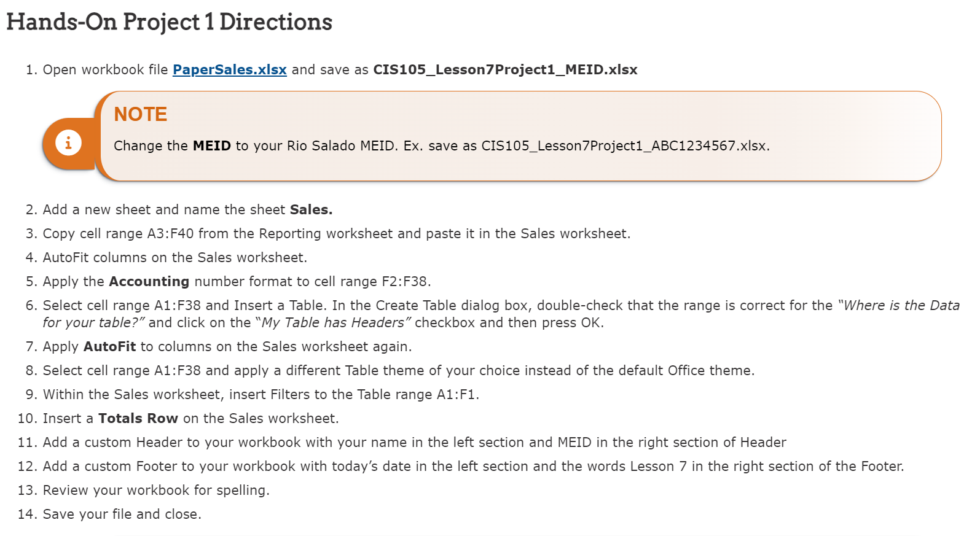Image resolution: width=980 pixels, height=536 pixels.
Task: Click the orange info icon beside NOTE
Action: pyautogui.click(x=68, y=143)
